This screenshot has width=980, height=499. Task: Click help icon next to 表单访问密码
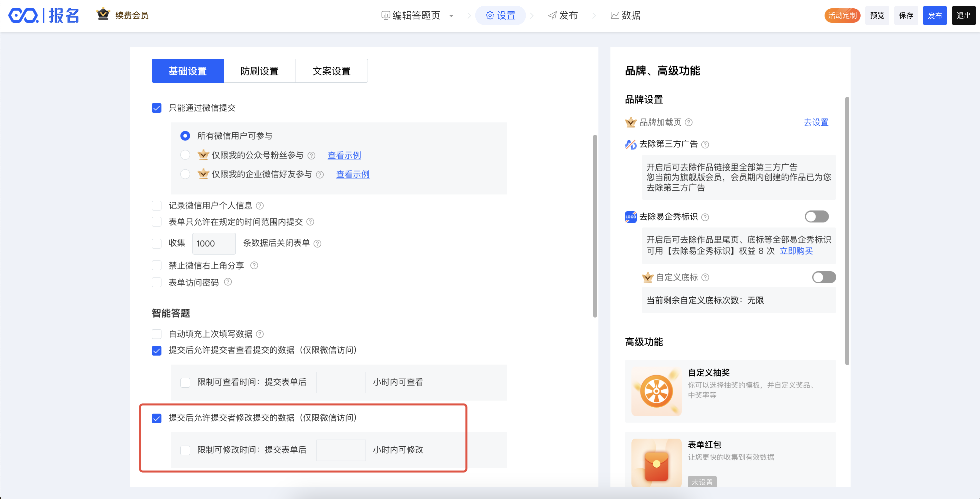click(x=228, y=282)
